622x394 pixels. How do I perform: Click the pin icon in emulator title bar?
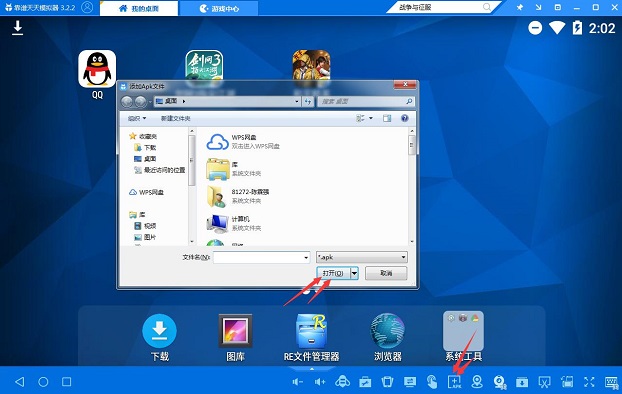(519, 7)
